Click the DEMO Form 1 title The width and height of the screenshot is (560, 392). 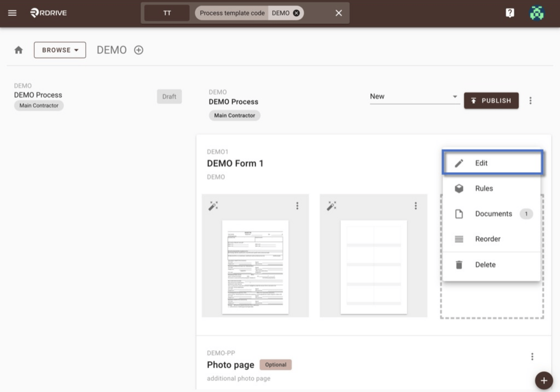[x=235, y=163]
